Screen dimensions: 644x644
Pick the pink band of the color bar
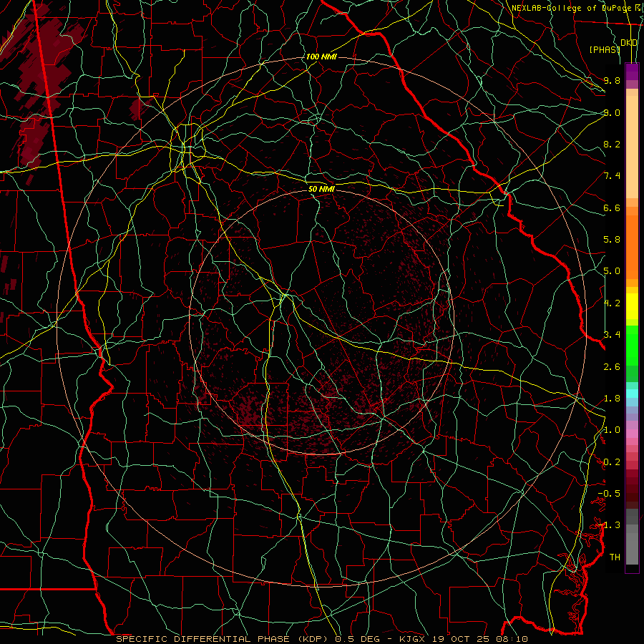632,434
